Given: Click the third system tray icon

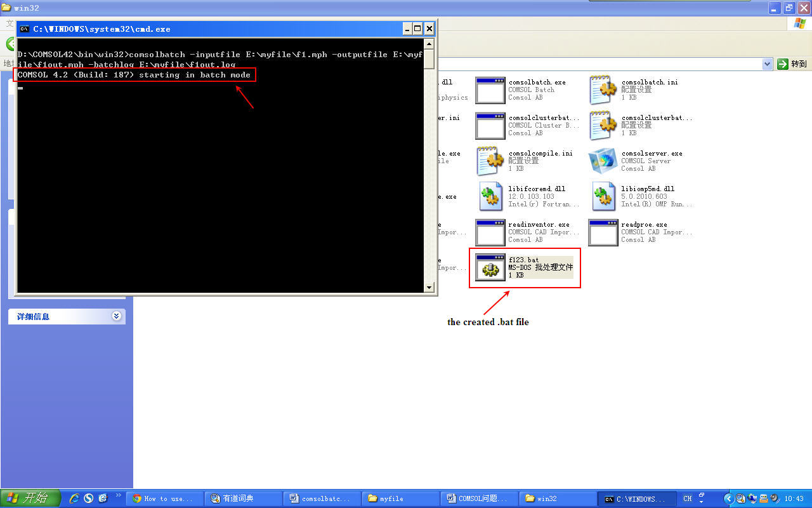Looking at the screenshot, I should [764, 498].
